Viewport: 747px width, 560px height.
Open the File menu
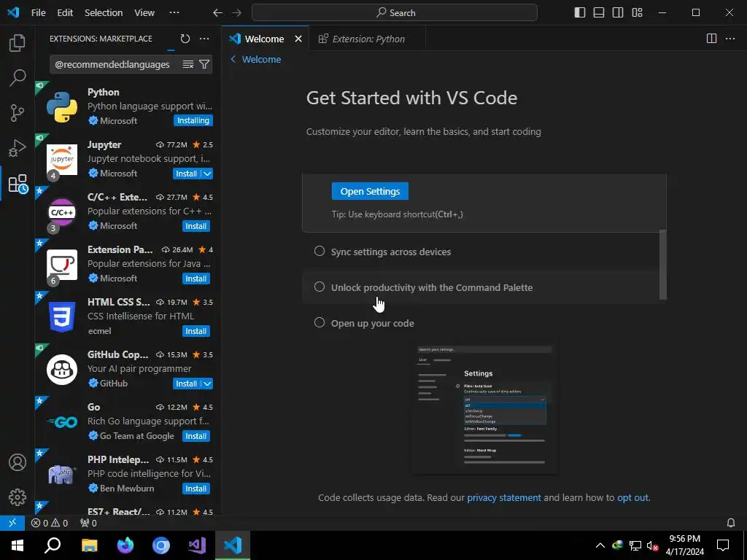click(x=39, y=13)
